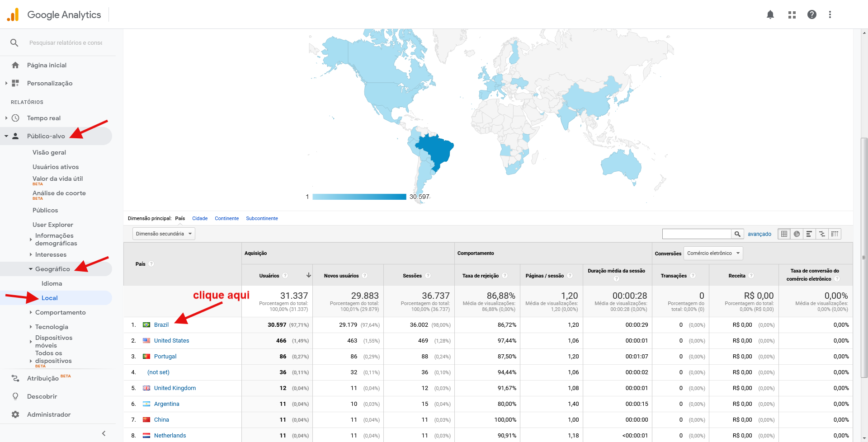Click the (not set) row link
This screenshot has width=868, height=442.
[158, 372]
